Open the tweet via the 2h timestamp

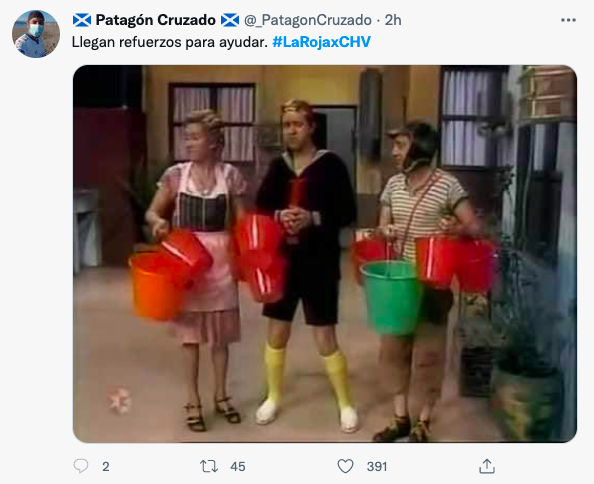[393, 20]
